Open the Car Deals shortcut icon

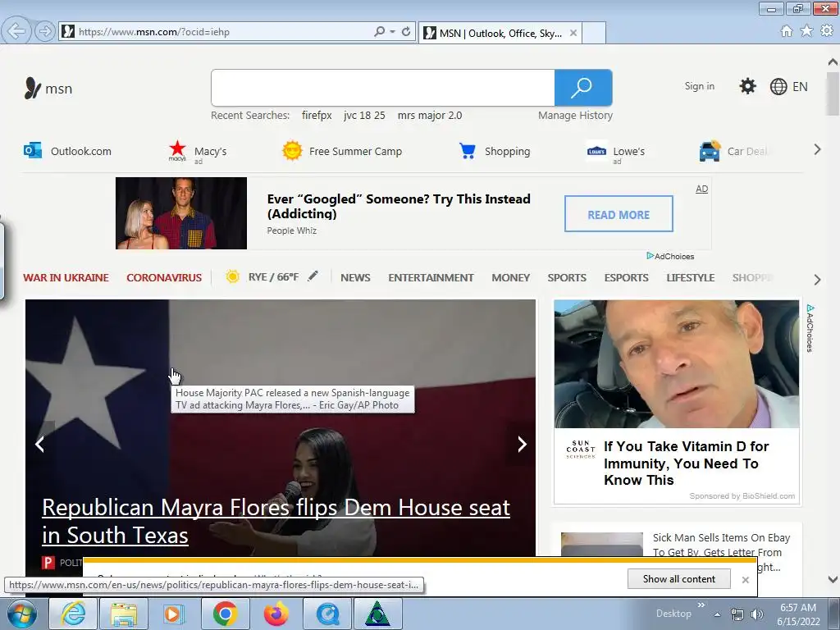tap(710, 151)
